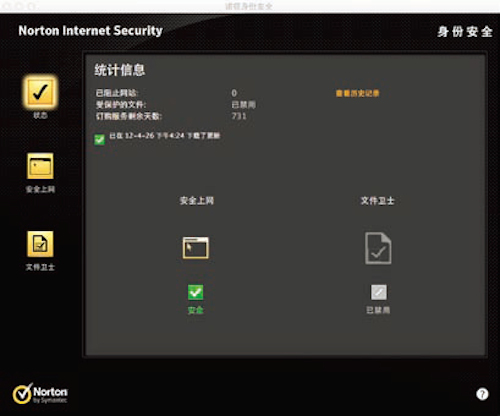Click the 安全上网 label in sidebar
This screenshot has height=416, width=500.
pyautogui.click(x=40, y=189)
